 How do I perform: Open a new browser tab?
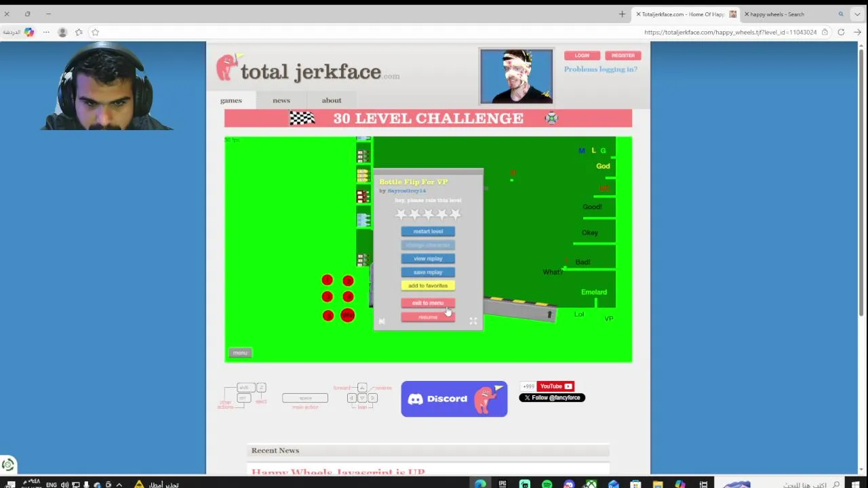pyautogui.click(x=622, y=14)
